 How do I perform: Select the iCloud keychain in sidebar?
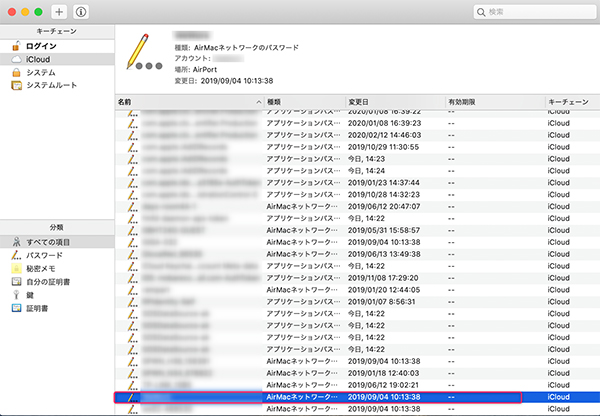[x=39, y=59]
